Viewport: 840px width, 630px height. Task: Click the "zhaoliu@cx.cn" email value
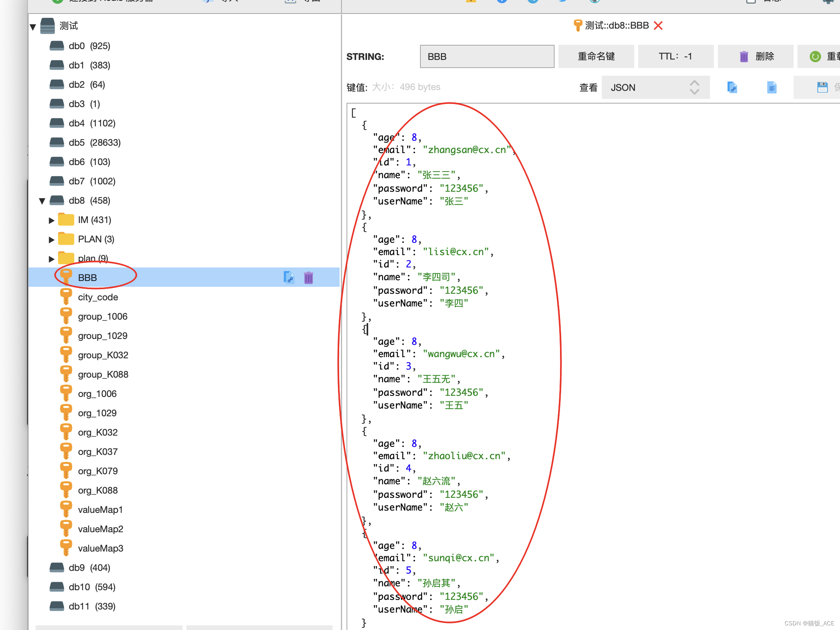click(464, 456)
